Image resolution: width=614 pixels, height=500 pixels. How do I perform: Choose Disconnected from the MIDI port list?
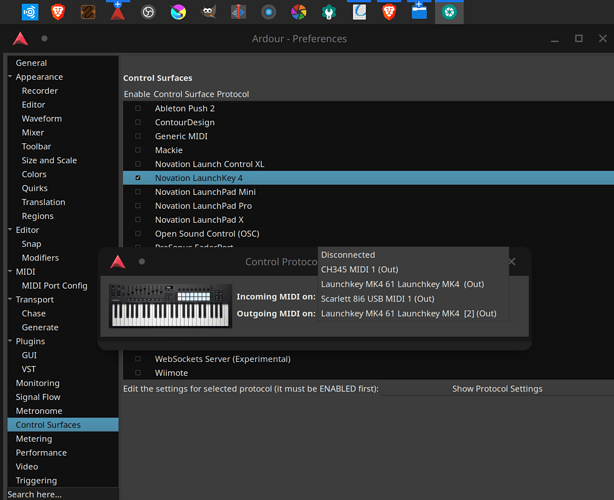(x=348, y=255)
